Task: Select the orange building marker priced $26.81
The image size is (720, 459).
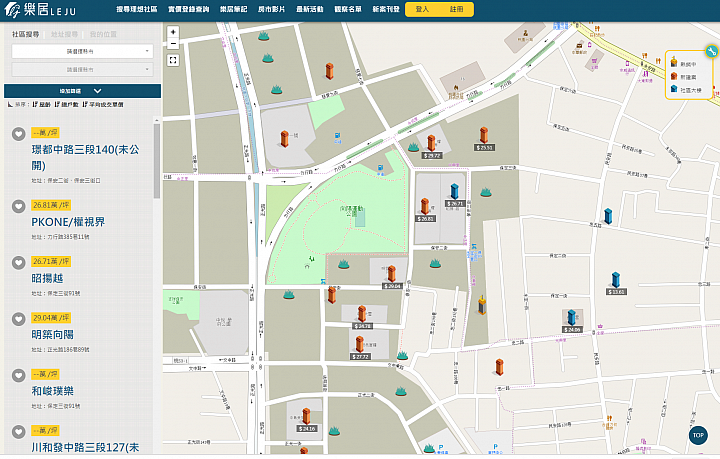Action: pyautogui.click(x=425, y=206)
